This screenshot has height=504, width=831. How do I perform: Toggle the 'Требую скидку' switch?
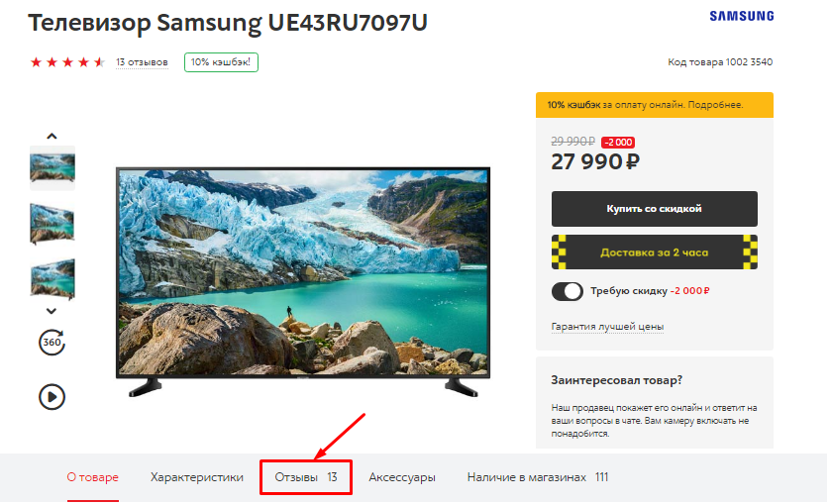click(x=568, y=291)
